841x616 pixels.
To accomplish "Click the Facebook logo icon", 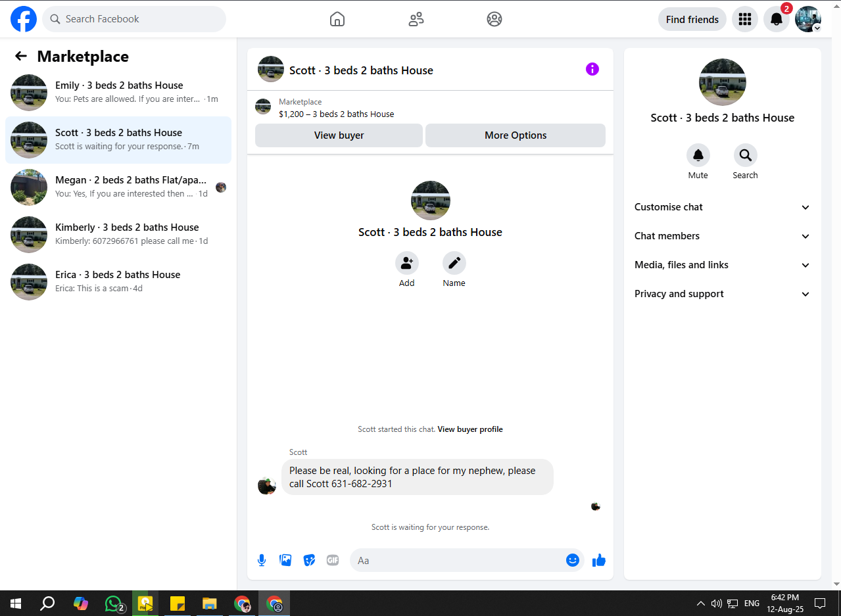I will point(24,19).
